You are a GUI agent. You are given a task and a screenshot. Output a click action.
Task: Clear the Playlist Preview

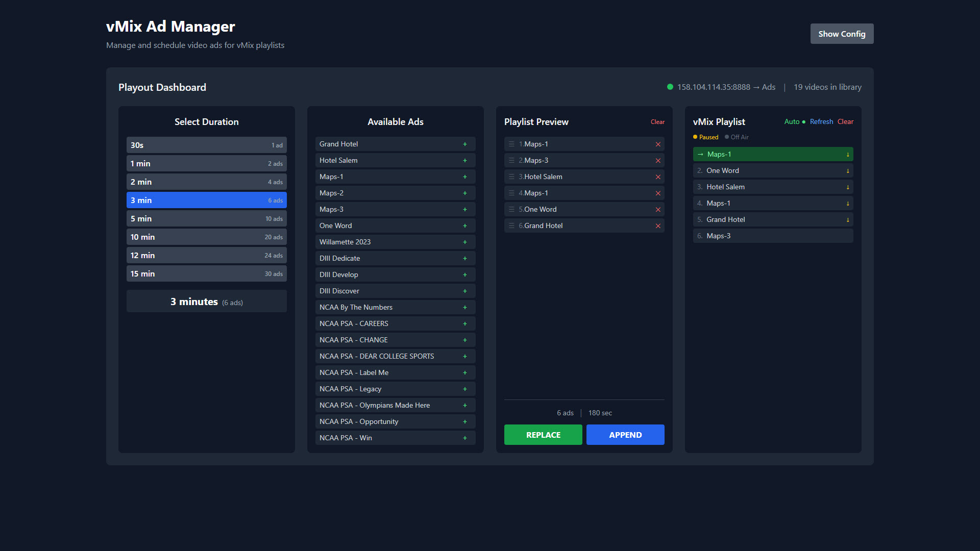coord(657,122)
